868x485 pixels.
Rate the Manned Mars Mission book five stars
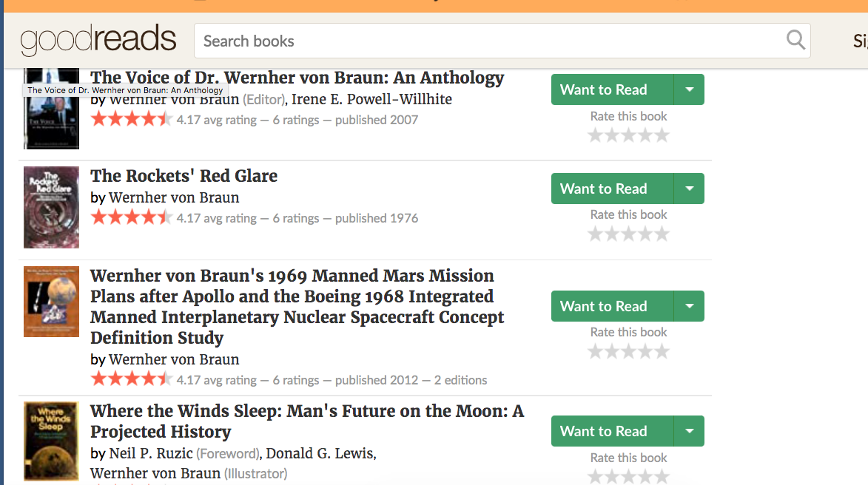(662, 352)
